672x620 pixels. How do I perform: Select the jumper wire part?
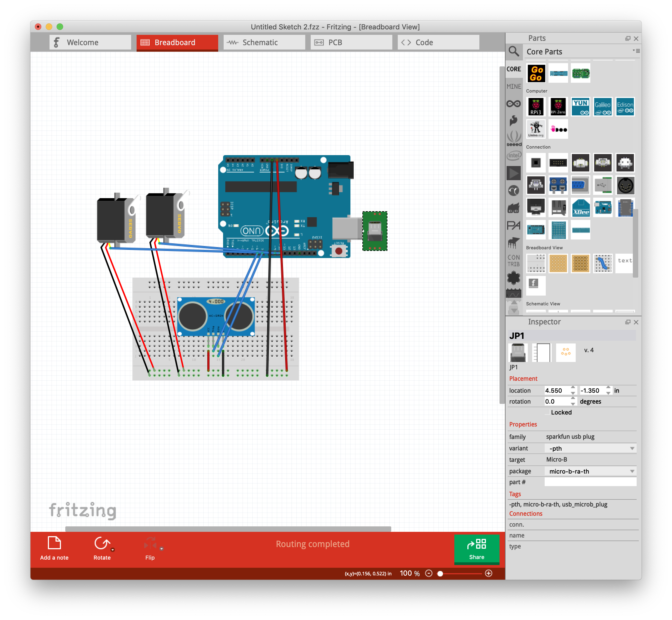(x=603, y=263)
